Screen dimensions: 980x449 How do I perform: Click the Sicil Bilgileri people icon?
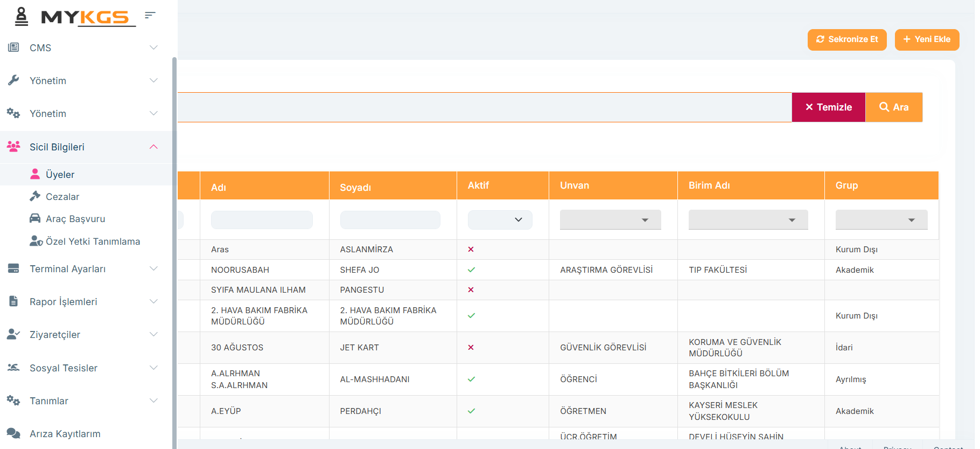coord(13,147)
